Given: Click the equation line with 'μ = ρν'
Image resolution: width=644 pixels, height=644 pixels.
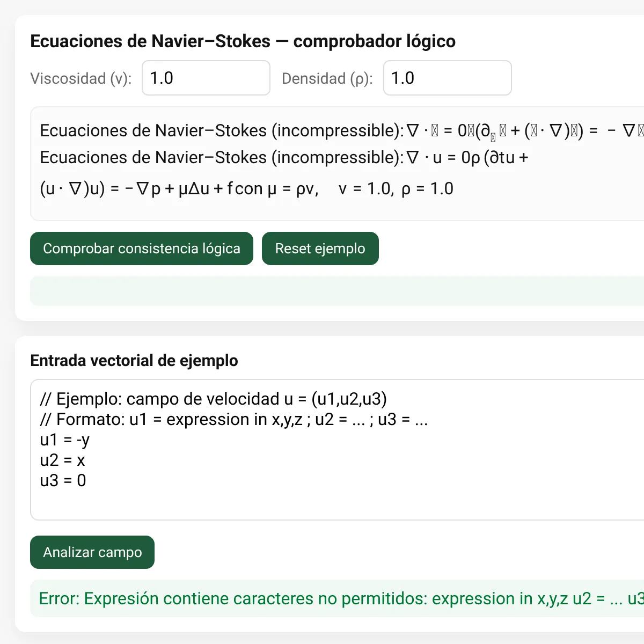Looking at the screenshot, I should (247, 189).
